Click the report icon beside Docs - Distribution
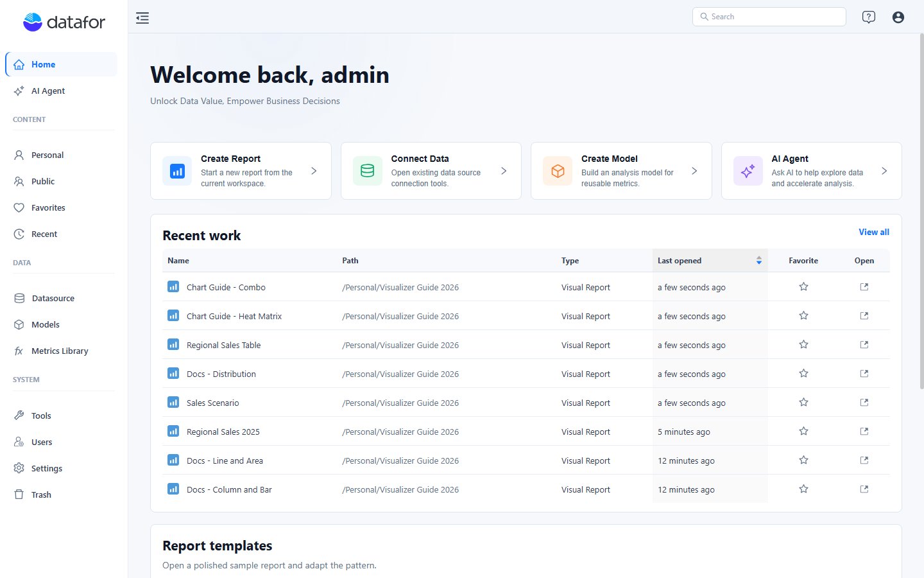This screenshot has height=578, width=924. (173, 373)
